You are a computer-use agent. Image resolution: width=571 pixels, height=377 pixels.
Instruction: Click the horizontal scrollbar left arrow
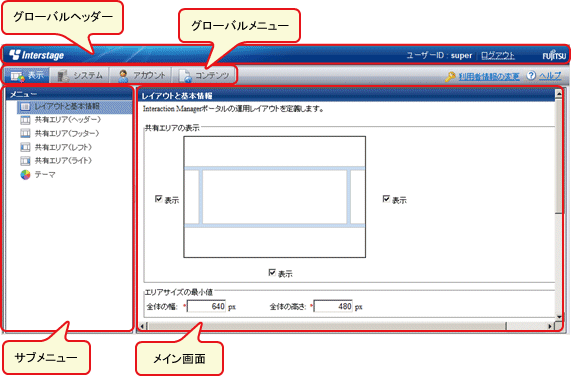tap(142, 326)
